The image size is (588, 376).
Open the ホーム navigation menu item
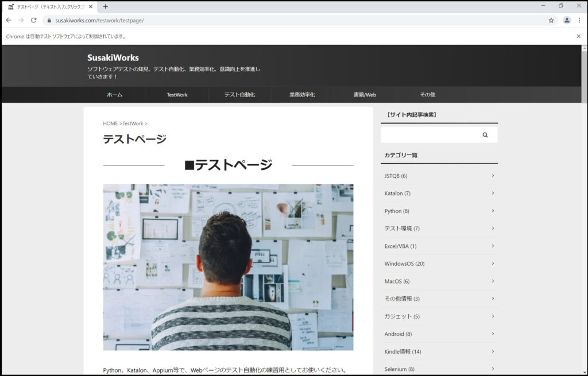(x=114, y=95)
